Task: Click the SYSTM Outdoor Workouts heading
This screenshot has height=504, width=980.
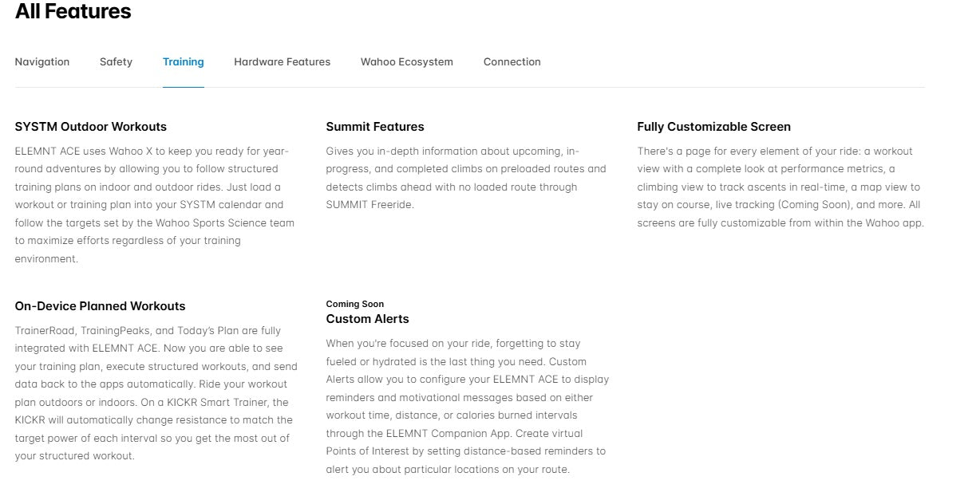Action: [90, 127]
